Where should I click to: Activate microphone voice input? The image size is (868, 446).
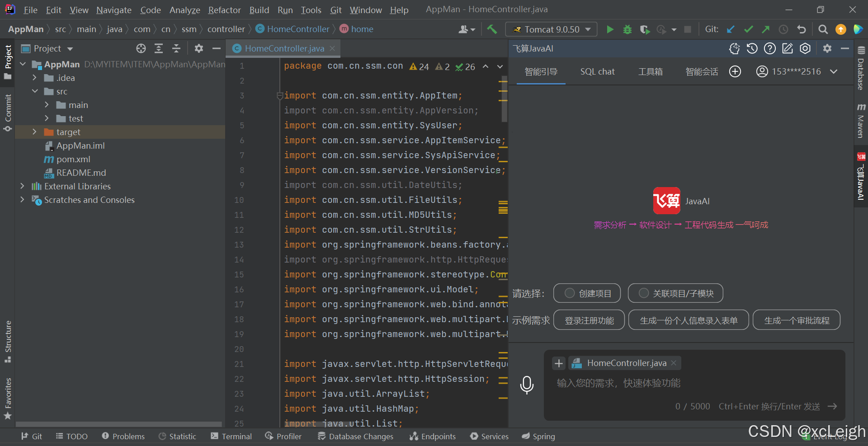point(527,385)
